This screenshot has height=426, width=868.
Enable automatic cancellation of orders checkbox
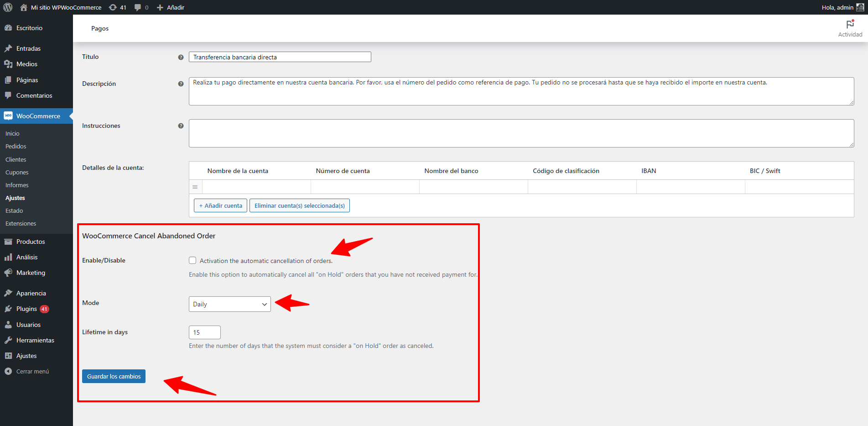click(192, 260)
